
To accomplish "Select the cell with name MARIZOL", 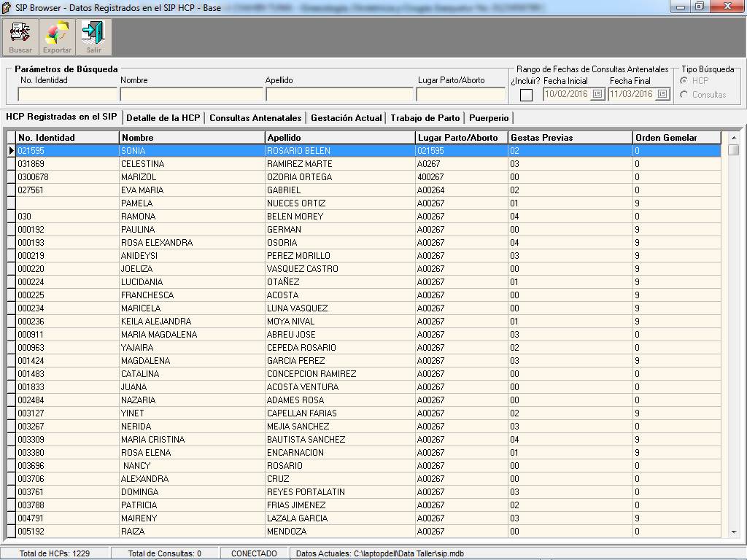I will [x=192, y=177].
